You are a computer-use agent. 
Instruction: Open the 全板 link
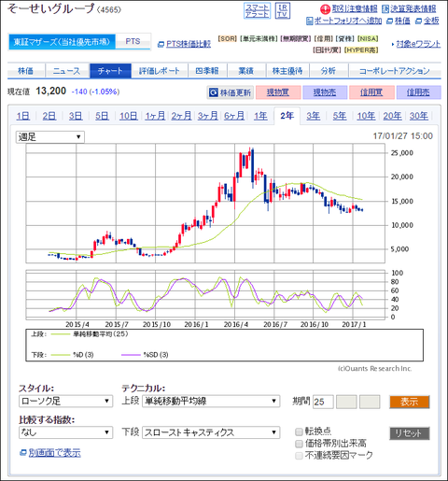[x=431, y=21]
